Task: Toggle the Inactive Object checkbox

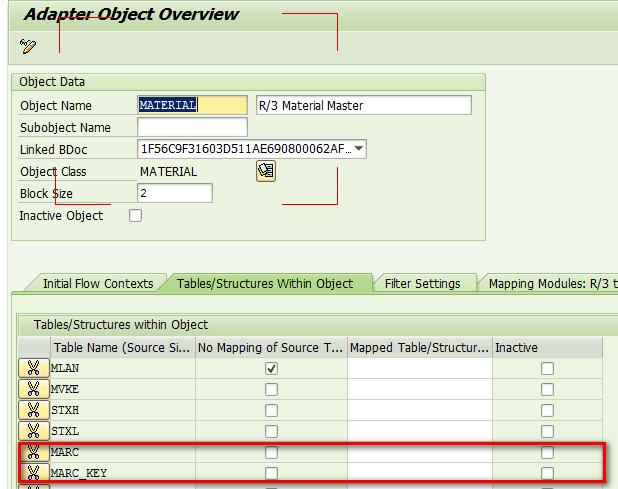Action: pyautogui.click(x=135, y=216)
